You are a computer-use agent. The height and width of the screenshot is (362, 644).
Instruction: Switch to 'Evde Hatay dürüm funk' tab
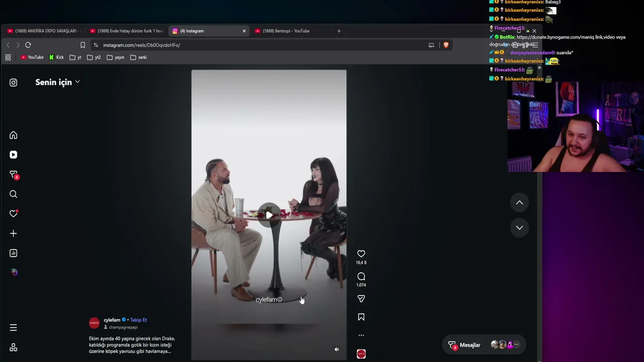[126, 31]
